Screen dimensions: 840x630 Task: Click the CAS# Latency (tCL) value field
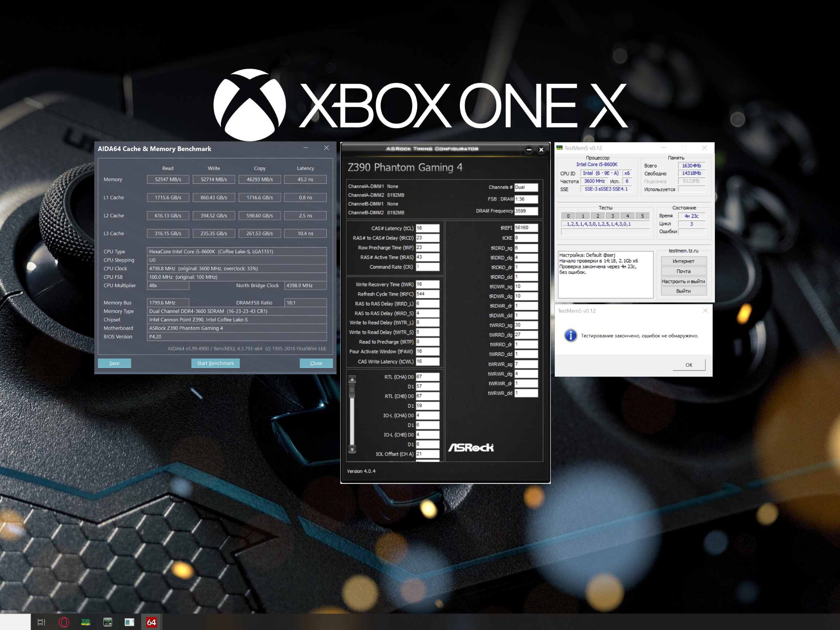pos(427,228)
